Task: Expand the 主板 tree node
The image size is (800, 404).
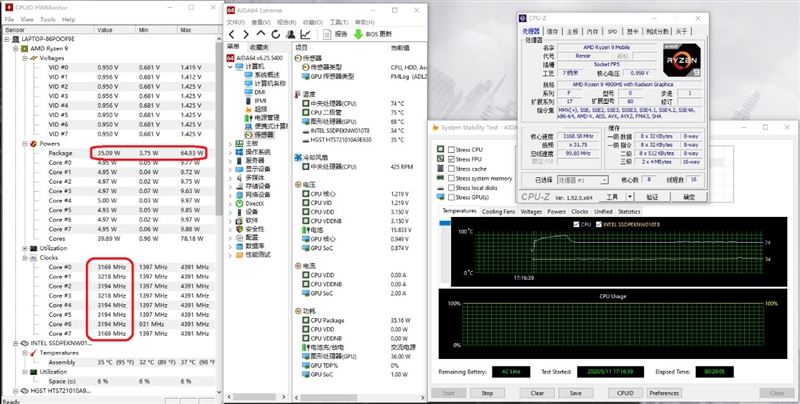Action: point(230,143)
